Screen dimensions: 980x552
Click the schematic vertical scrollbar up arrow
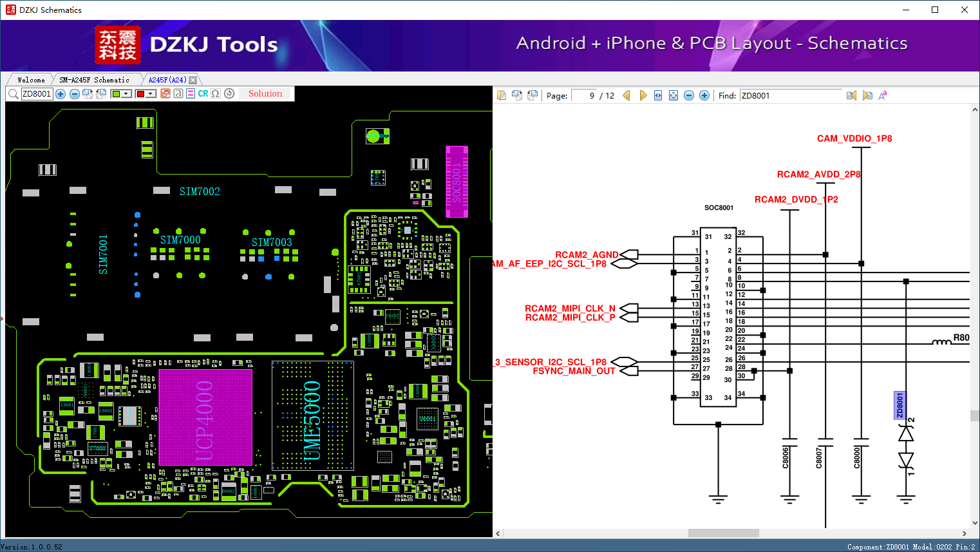975,109
